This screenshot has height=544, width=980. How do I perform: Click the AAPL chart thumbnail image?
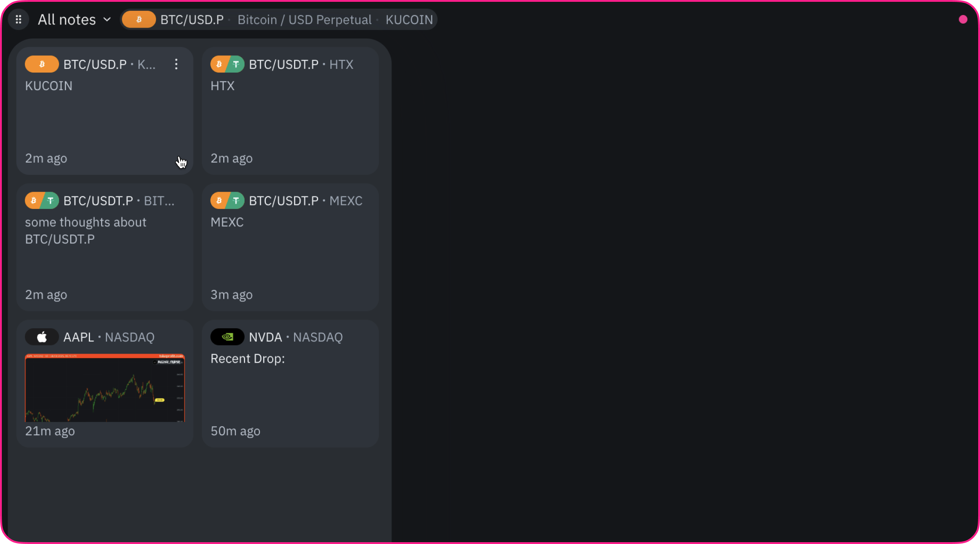(x=105, y=388)
